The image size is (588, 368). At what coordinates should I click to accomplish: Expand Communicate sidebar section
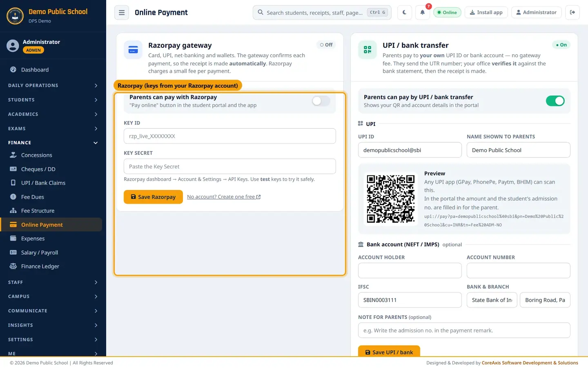coord(53,311)
